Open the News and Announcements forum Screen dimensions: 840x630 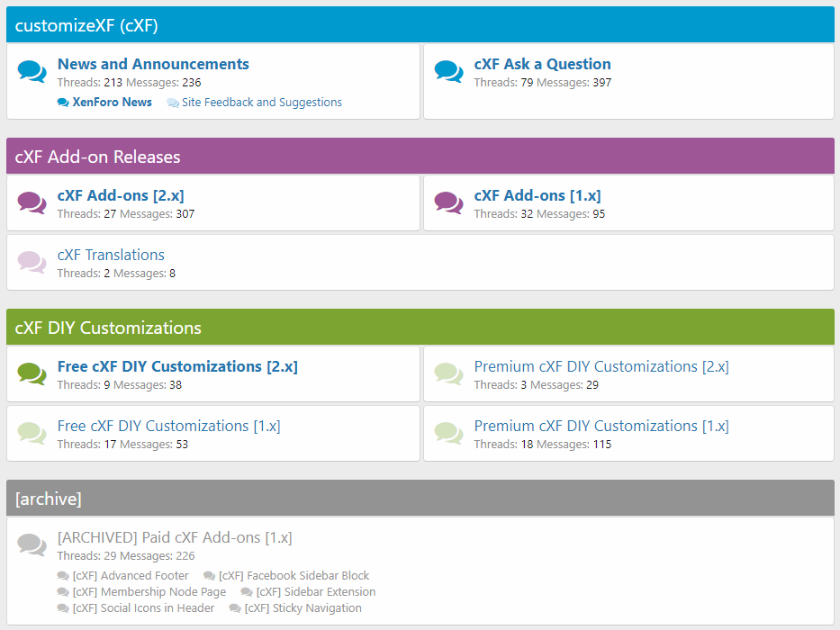[153, 64]
